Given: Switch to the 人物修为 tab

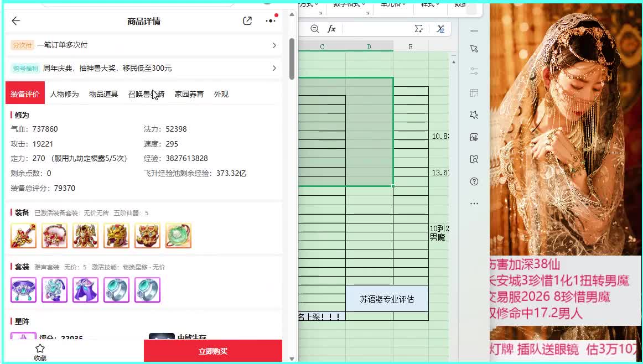Looking at the screenshot, I should tap(64, 94).
